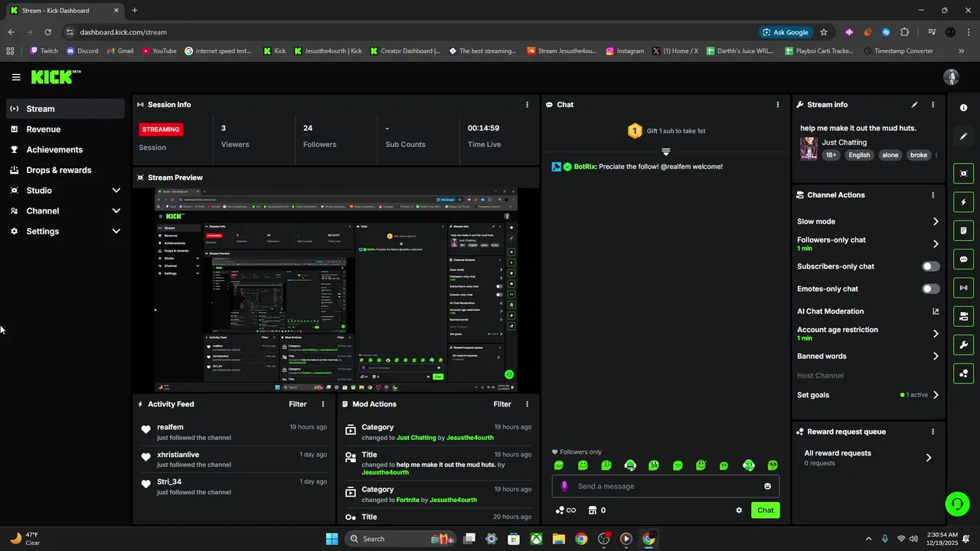Toggle the broadcast signal widget icon in sidebar
The width and height of the screenshot is (980, 551).
[x=963, y=288]
